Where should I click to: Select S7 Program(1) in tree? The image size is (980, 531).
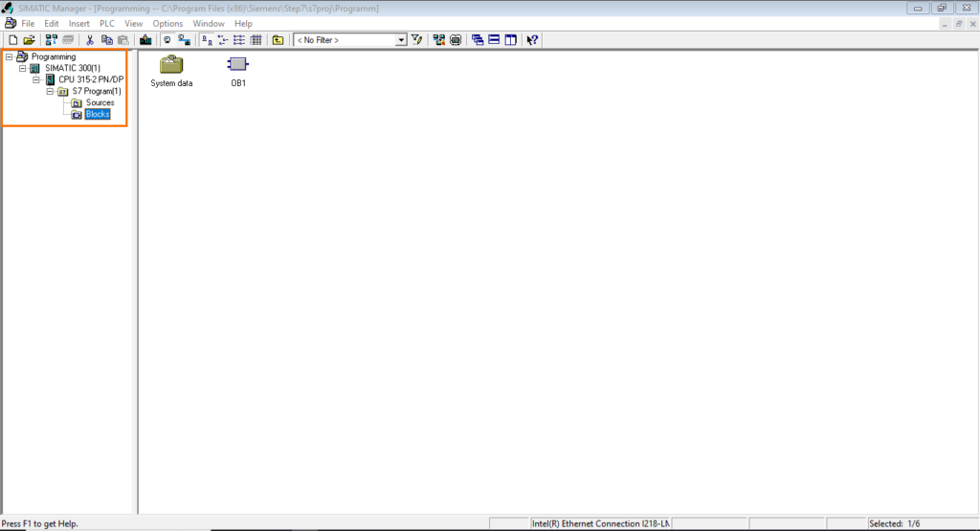97,91
